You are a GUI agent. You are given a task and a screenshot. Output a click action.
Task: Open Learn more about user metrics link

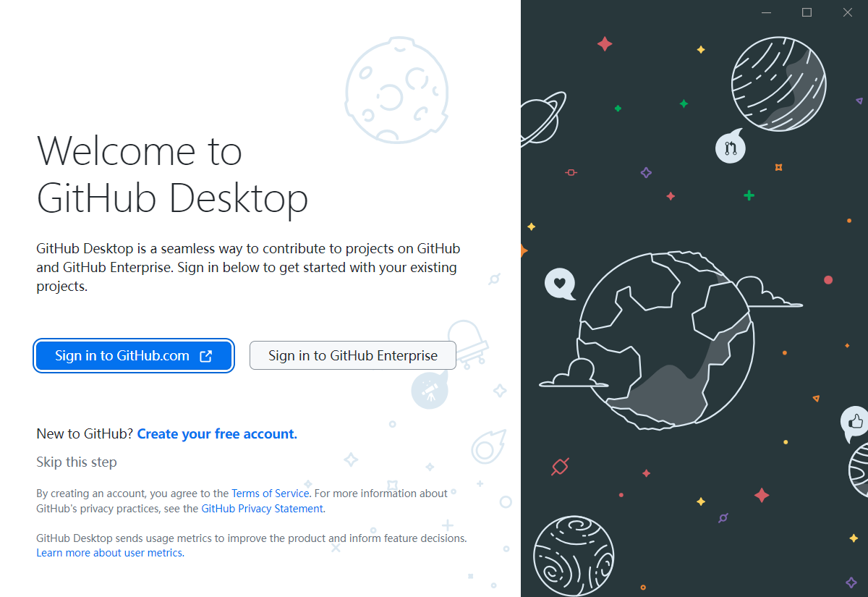pyautogui.click(x=109, y=553)
